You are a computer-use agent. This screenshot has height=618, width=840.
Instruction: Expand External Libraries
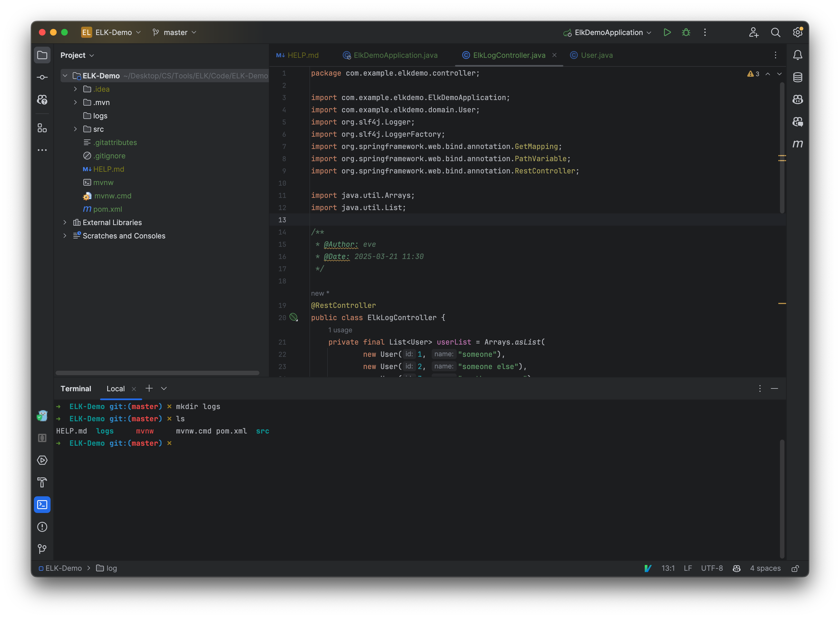pos(65,222)
